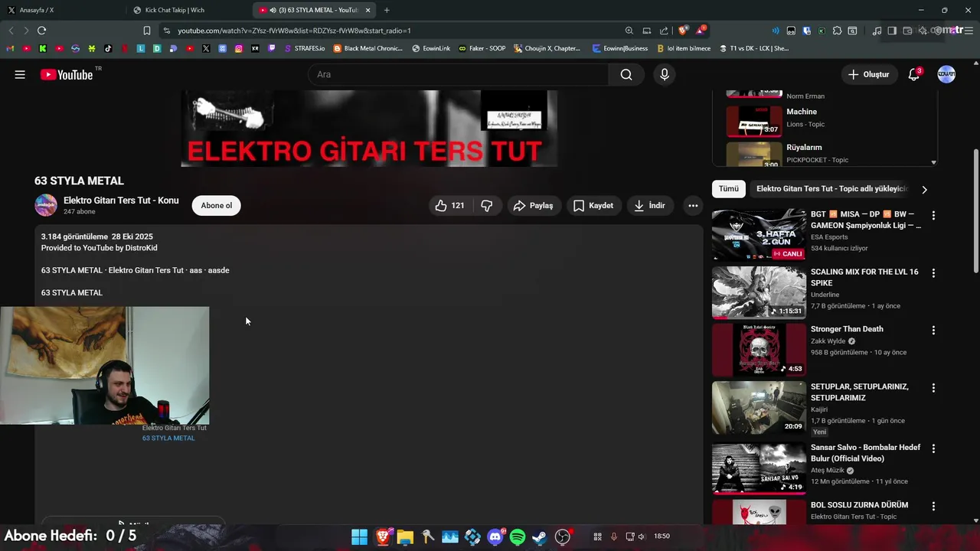Open options menu for Sansar Salvo video
Image resolution: width=980 pixels, height=551 pixels.
click(933, 448)
